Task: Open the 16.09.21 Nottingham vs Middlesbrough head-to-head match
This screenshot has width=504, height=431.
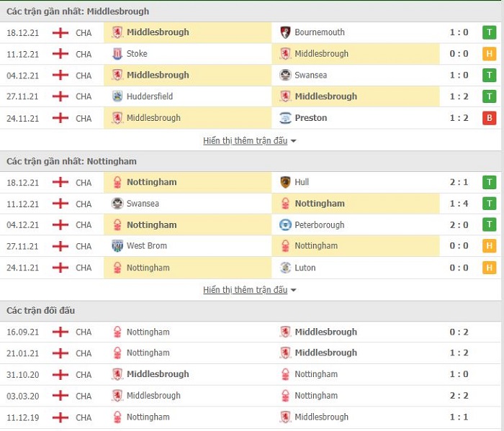Action: coord(251,332)
